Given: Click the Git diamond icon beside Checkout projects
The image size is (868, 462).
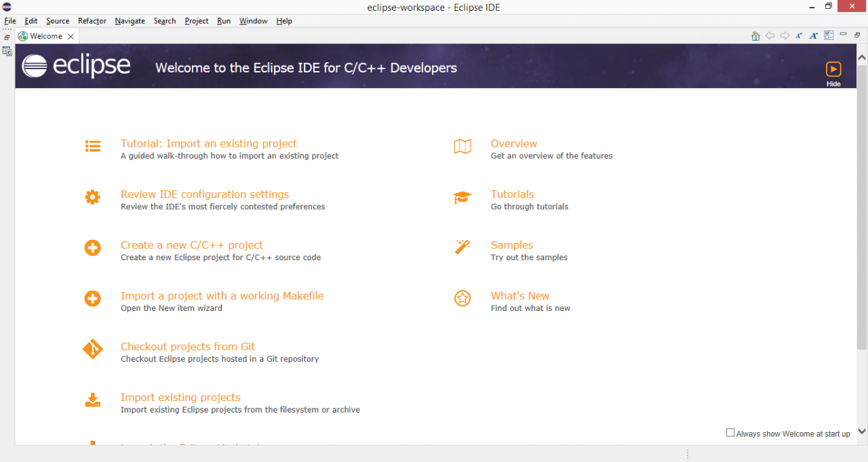Looking at the screenshot, I should [93, 350].
